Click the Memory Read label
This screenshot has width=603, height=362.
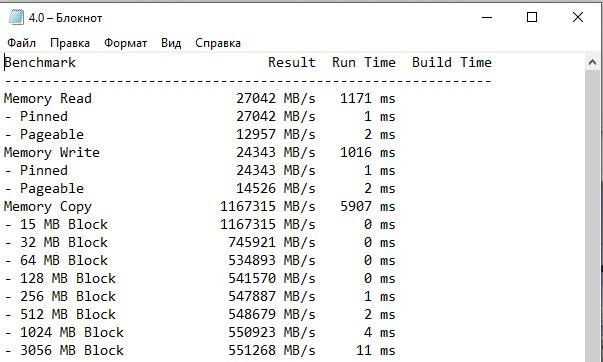[48, 98]
